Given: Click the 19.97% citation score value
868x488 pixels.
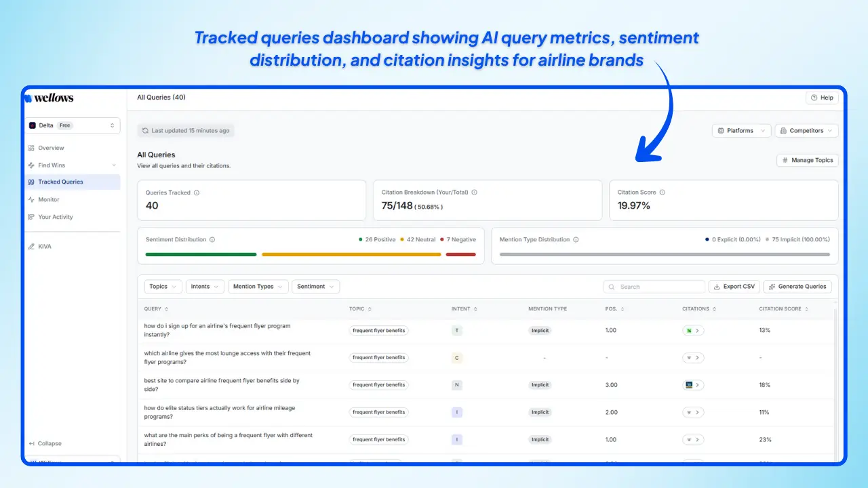Looking at the screenshot, I should point(634,205).
